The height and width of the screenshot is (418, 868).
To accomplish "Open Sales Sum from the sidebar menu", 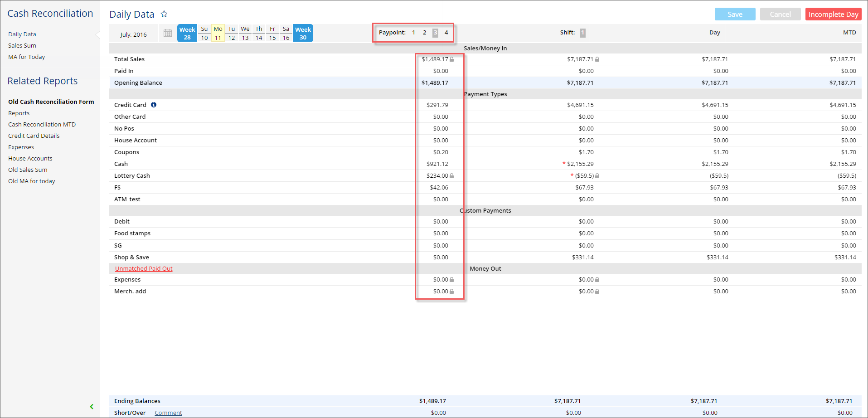I will pos(22,45).
